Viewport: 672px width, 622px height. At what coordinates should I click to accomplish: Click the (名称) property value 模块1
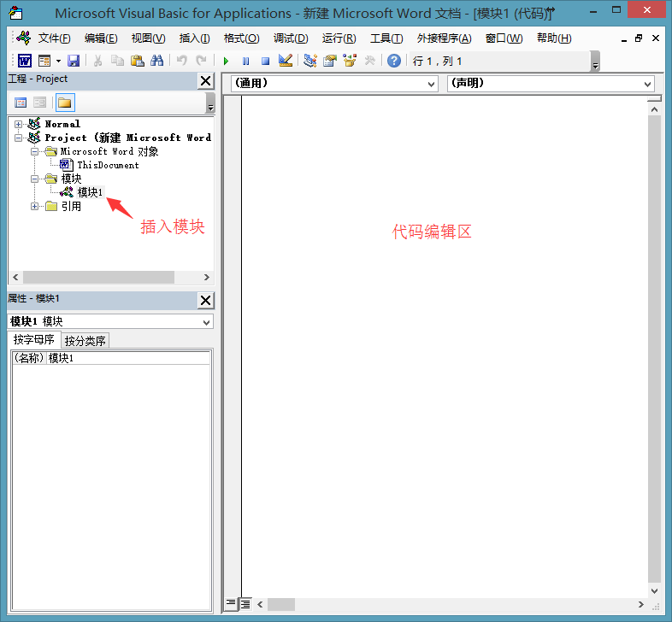(x=128, y=358)
